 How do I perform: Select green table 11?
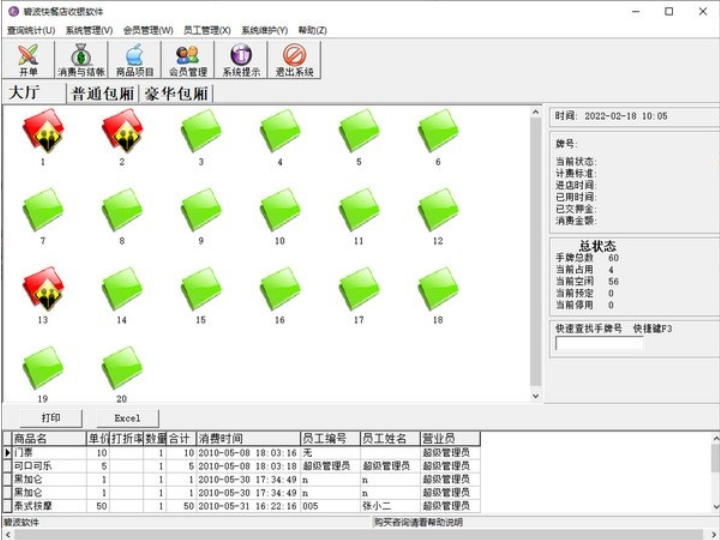click(359, 209)
